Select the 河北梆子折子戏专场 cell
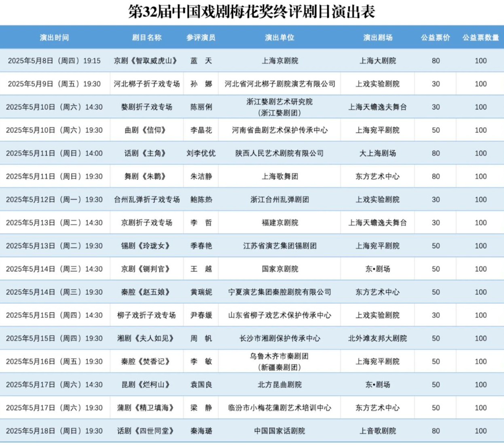This screenshot has height=447, width=504. (146, 84)
